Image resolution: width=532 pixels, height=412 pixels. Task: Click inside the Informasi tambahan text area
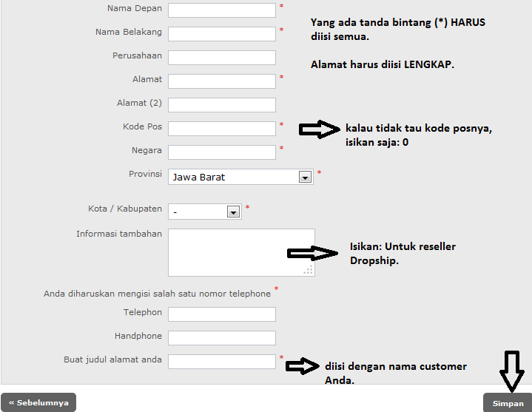[x=240, y=252]
